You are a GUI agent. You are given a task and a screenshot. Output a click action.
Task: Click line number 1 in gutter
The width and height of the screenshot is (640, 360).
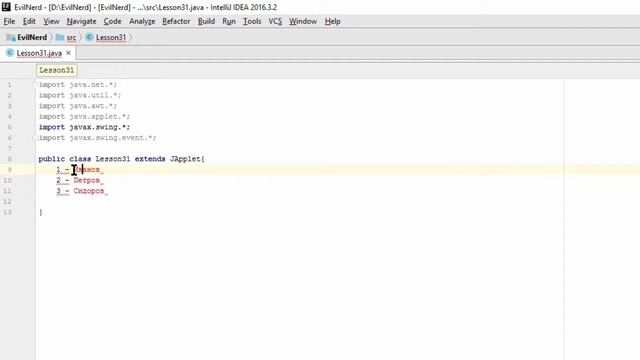pyautogui.click(x=9, y=85)
